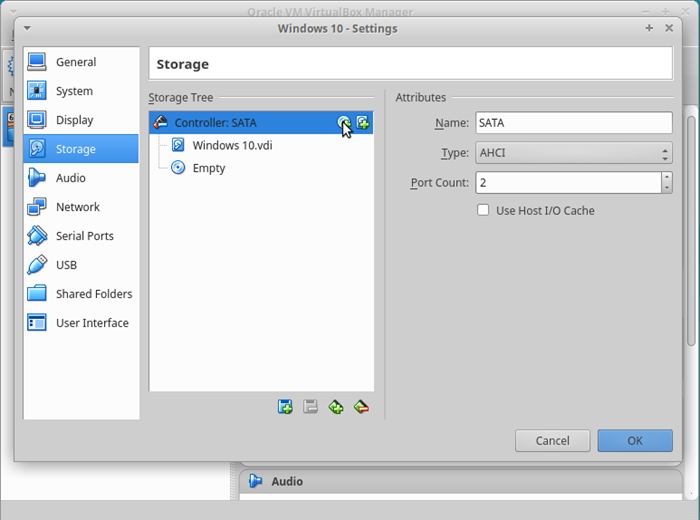
Task: Close the Windows 10 Settings dialog
Action: pyautogui.click(x=669, y=28)
